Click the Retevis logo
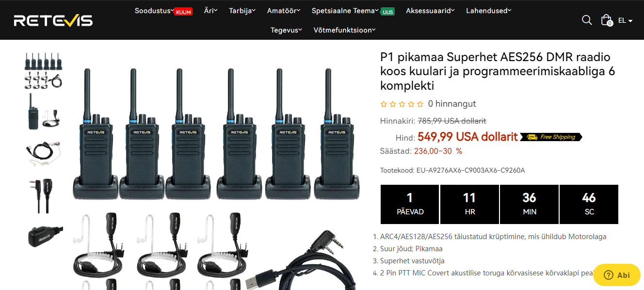This screenshot has width=644, height=290. [53, 20]
